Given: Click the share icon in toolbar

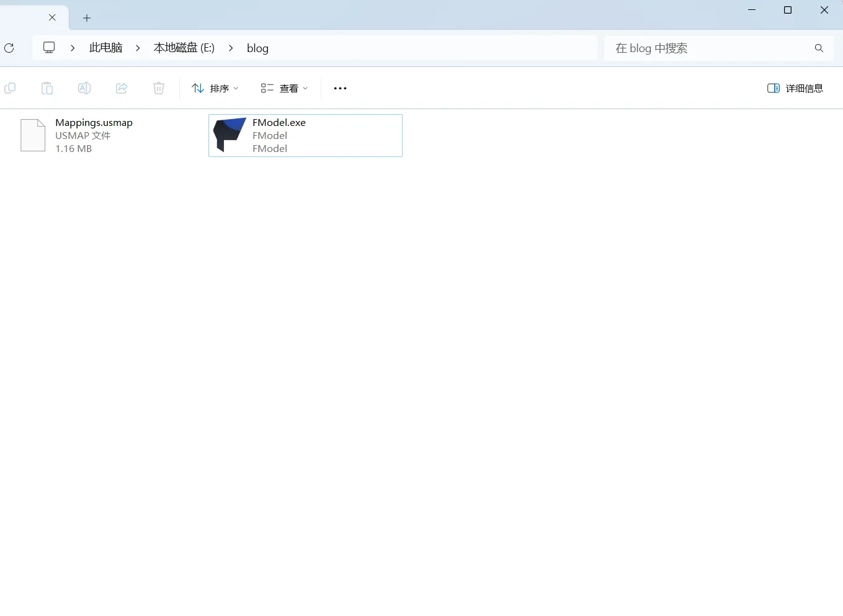Looking at the screenshot, I should click(x=122, y=88).
